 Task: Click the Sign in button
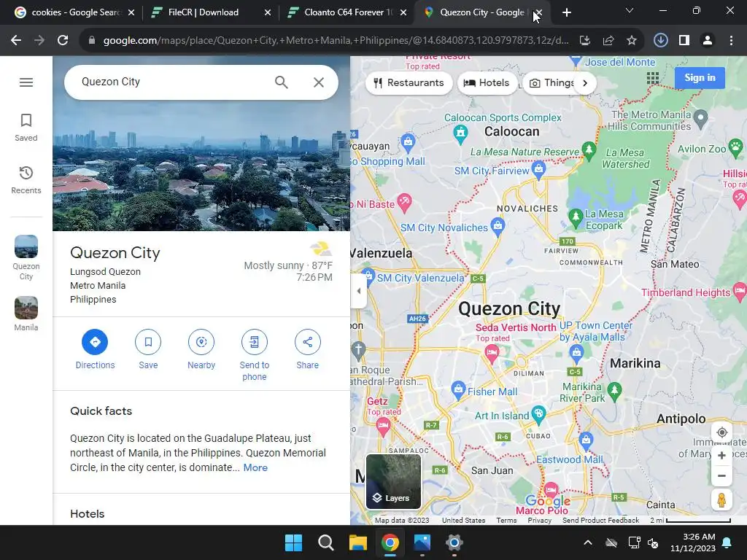(700, 77)
